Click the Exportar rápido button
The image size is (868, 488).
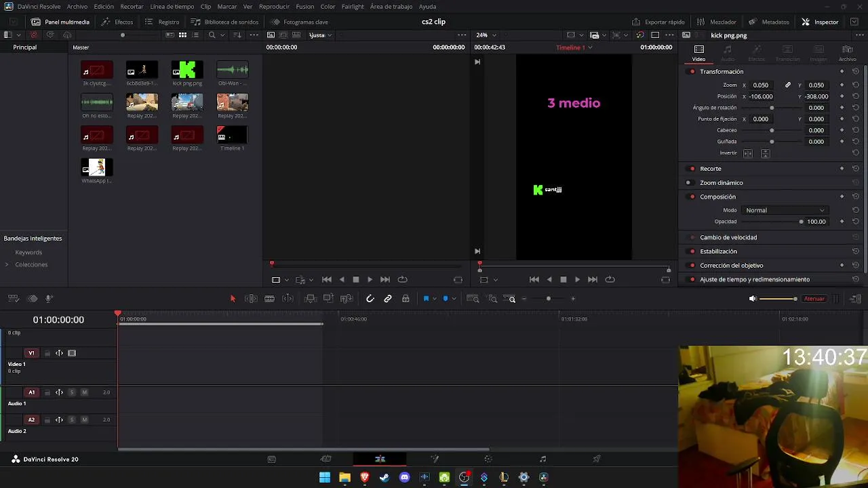[x=658, y=22]
